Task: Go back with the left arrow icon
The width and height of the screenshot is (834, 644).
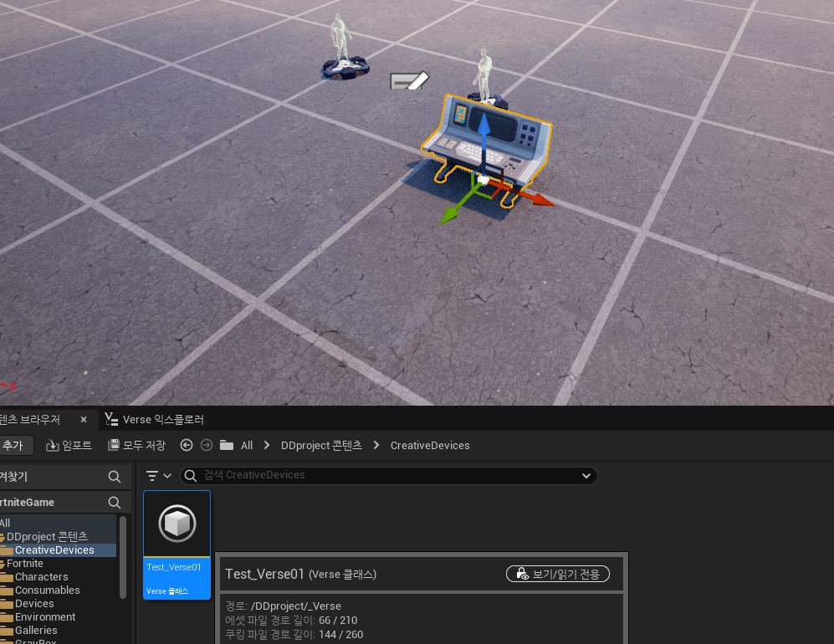Action: pos(187,445)
